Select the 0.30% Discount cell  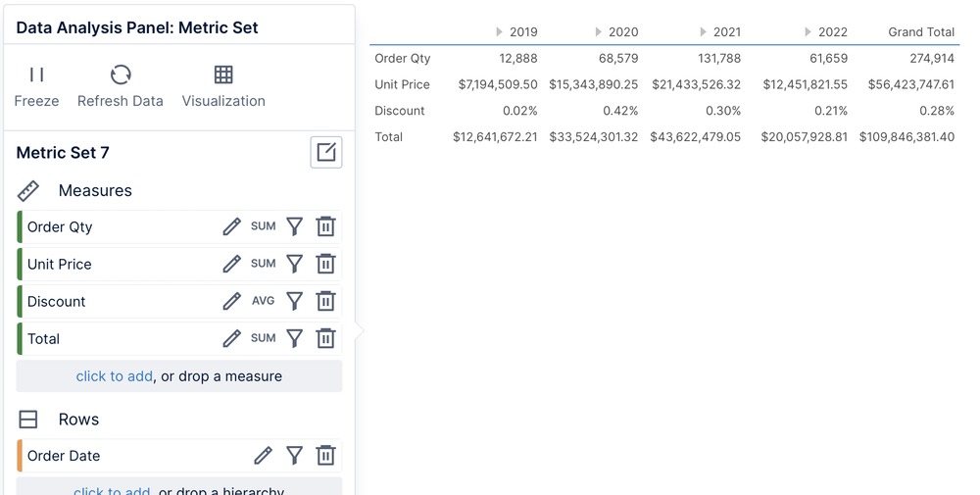coord(723,111)
